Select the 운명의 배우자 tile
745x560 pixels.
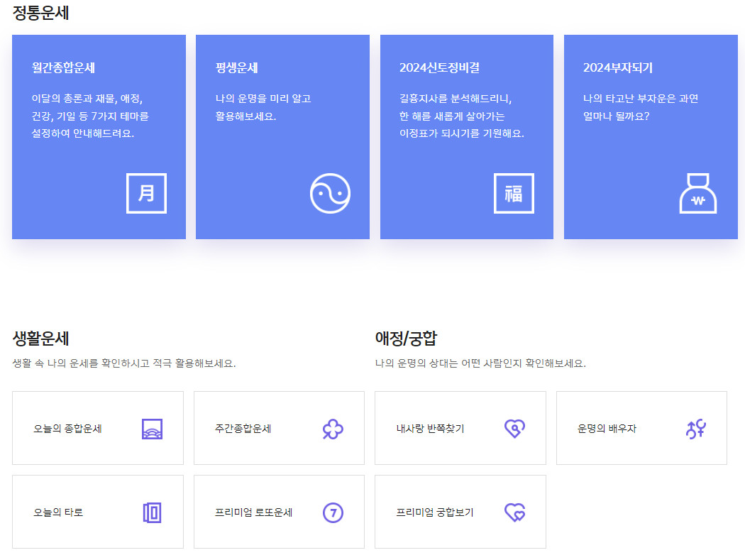tap(641, 427)
